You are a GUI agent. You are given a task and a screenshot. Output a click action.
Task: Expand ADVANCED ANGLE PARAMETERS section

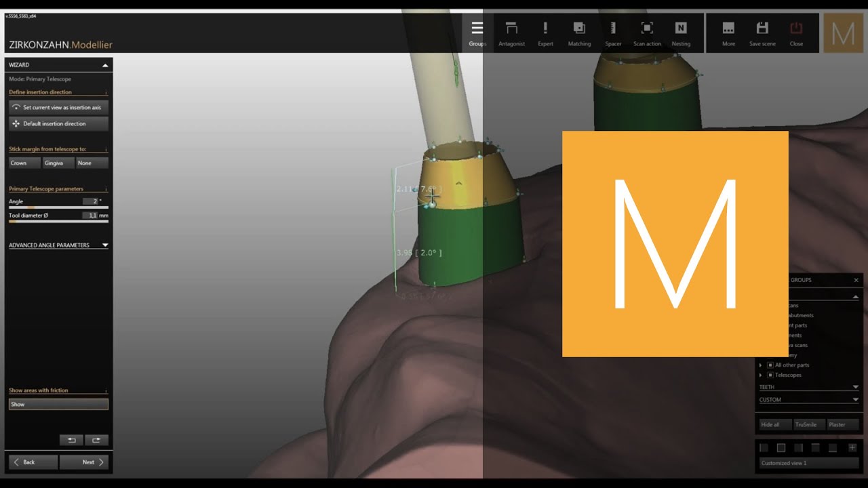click(x=105, y=245)
